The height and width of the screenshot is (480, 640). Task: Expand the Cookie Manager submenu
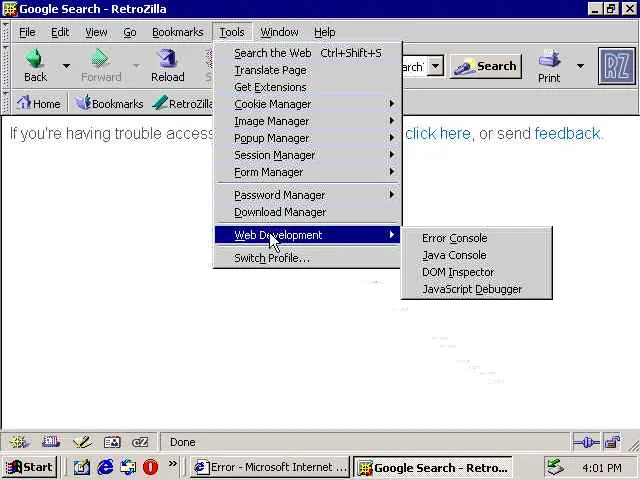point(308,104)
